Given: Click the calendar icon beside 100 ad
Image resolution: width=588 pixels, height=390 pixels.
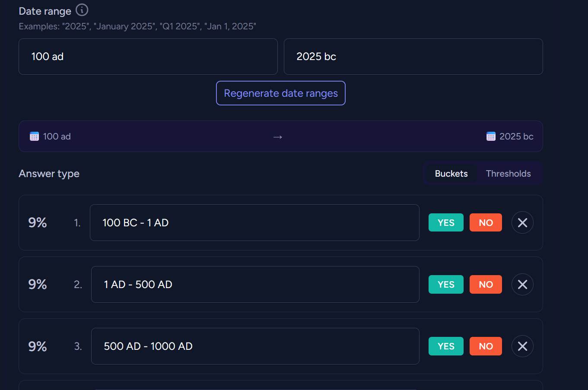Looking at the screenshot, I should point(34,136).
